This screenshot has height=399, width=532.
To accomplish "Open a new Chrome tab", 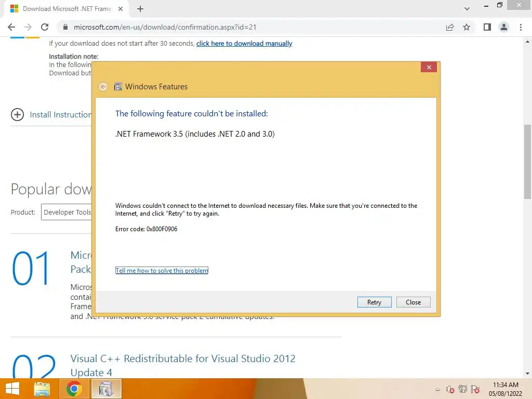I will click(x=140, y=9).
